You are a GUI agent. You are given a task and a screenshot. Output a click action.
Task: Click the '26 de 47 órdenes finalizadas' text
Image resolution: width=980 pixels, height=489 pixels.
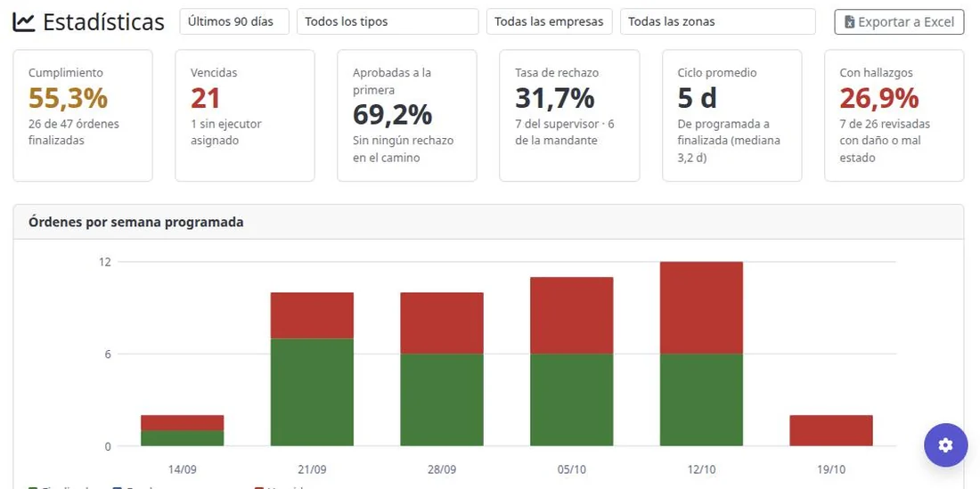coord(74,132)
